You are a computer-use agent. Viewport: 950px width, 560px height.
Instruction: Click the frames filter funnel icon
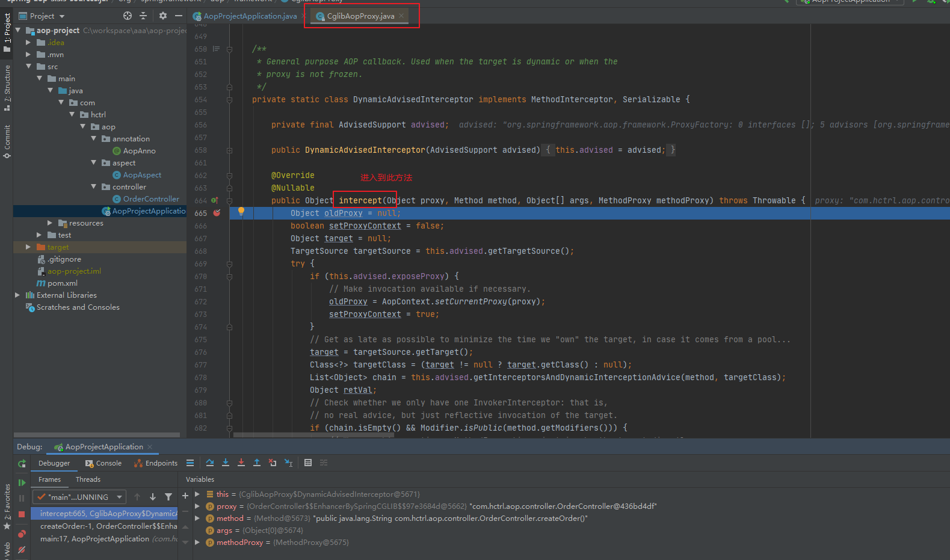168,497
